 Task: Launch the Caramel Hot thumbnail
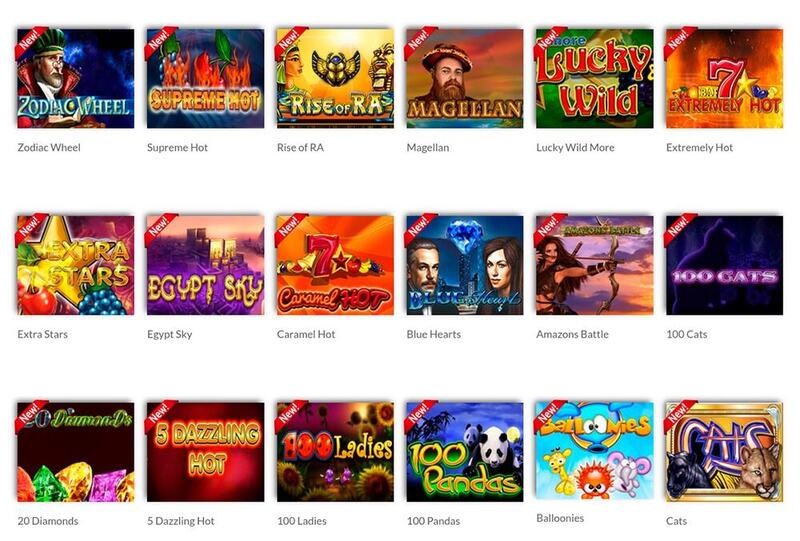pos(335,265)
